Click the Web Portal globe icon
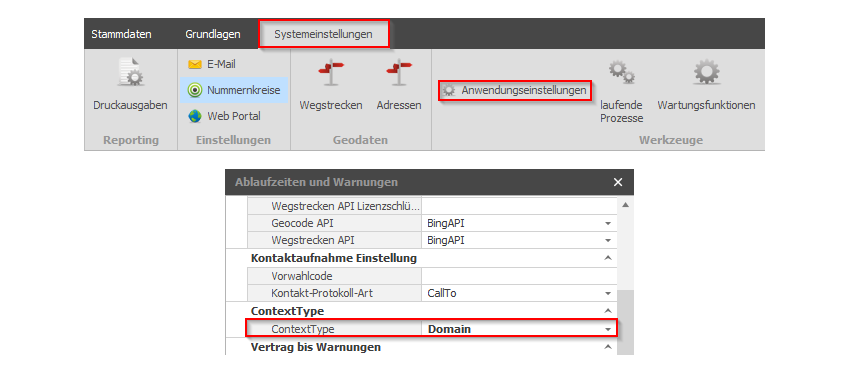Screen dimensions: 850x385 coord(195,116)
